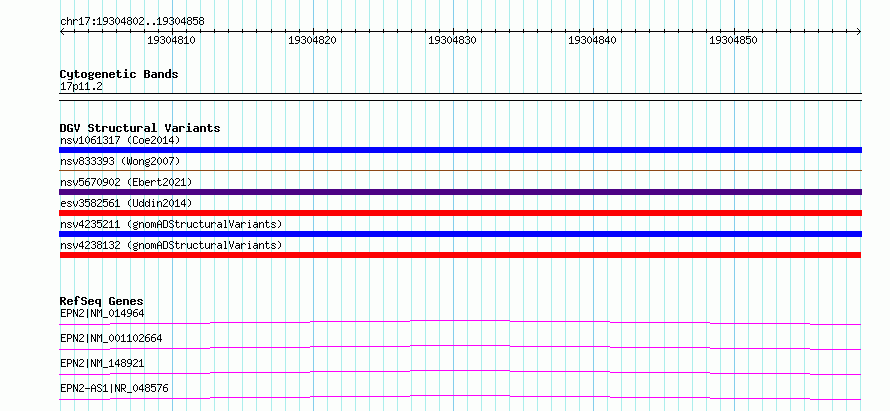Click the left arrowhead of the coordinate ruler

pyautogui.click(x=62, y=32)
